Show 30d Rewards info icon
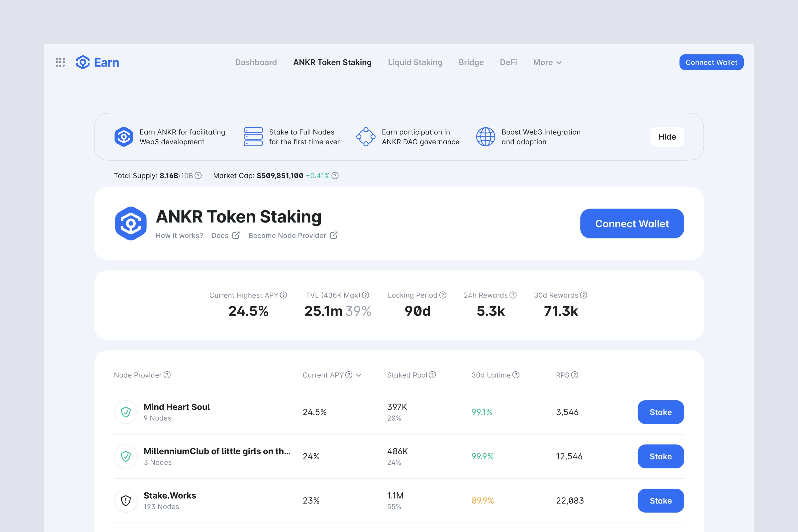Screen dimensions: 798x532 click(584, 295)
